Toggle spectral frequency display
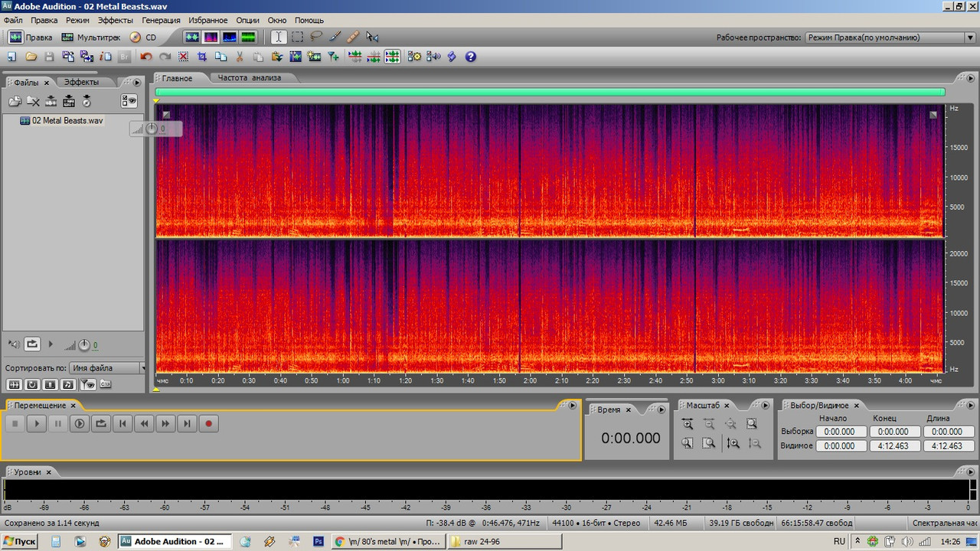 pos(210,37)
